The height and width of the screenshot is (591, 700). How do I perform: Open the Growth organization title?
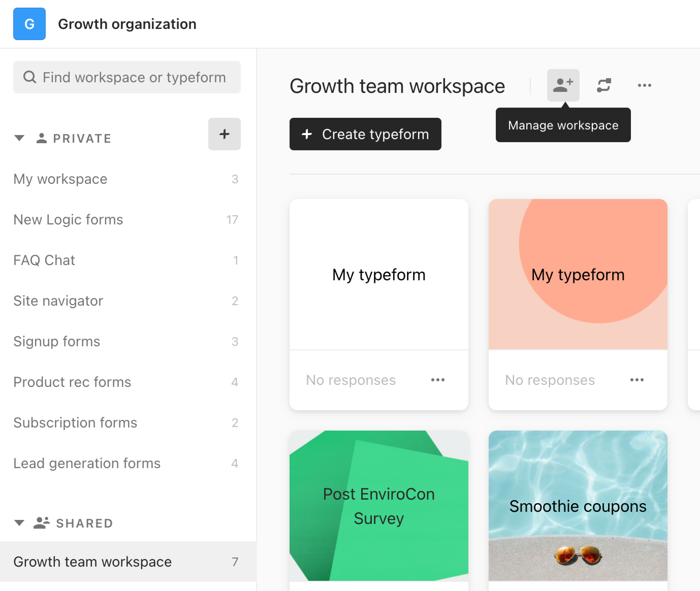click(127, 24)
